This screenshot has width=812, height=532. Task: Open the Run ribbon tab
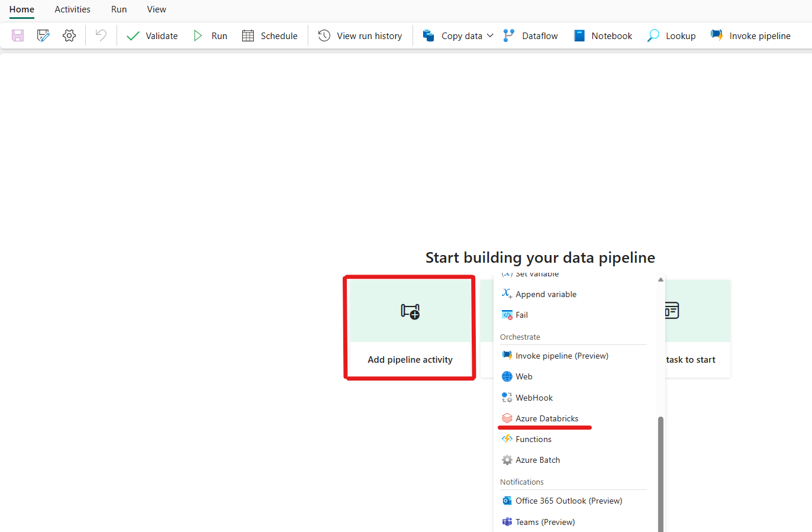(119, 9)
